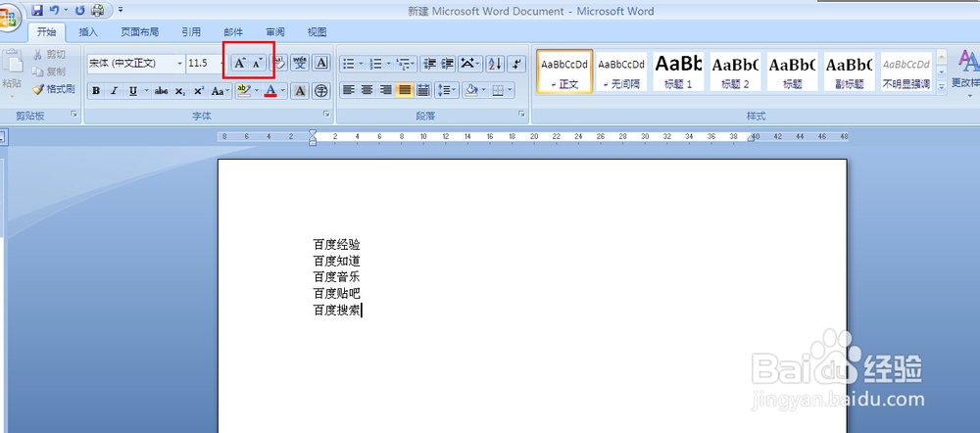Screen dimensions: 980x433
Task: Apply the red font color
Action: tap(270, 91)
